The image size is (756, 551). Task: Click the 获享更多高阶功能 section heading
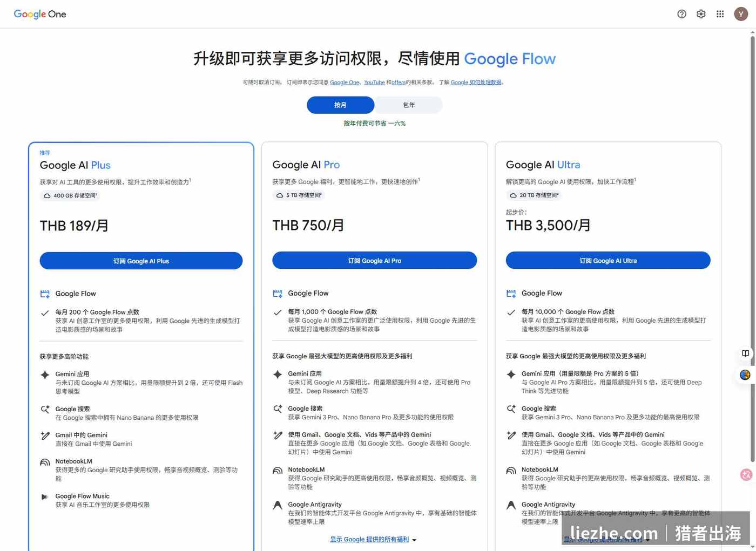(x=64, y=357)
